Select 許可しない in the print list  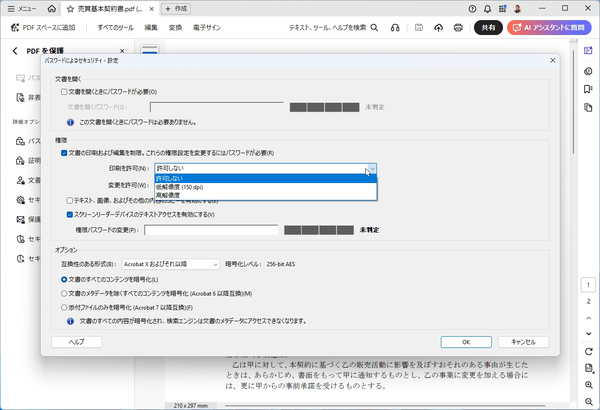point(266,178)
